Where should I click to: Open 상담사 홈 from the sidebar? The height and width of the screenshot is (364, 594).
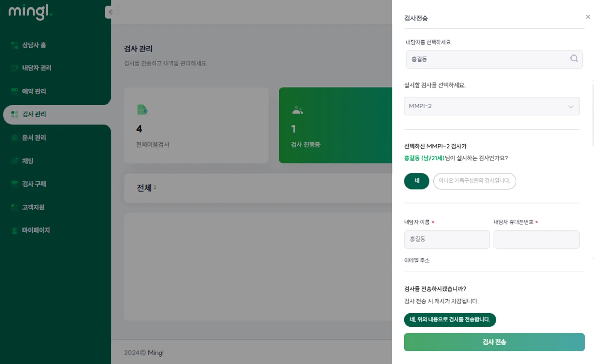(x=34, y=45)
